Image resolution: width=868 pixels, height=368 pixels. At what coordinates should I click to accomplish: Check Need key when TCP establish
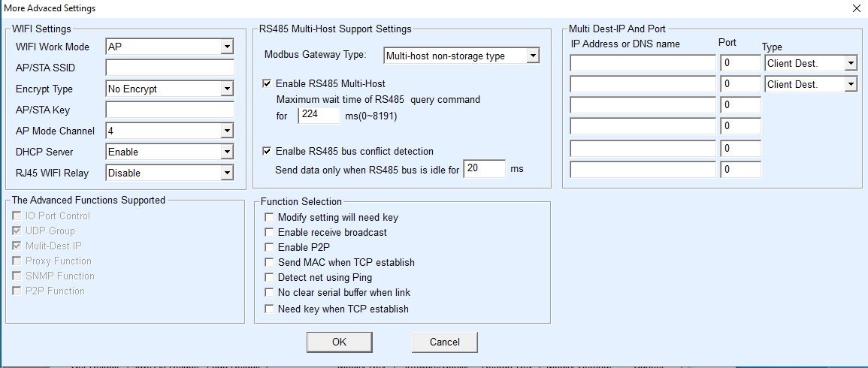coord(269,309)
